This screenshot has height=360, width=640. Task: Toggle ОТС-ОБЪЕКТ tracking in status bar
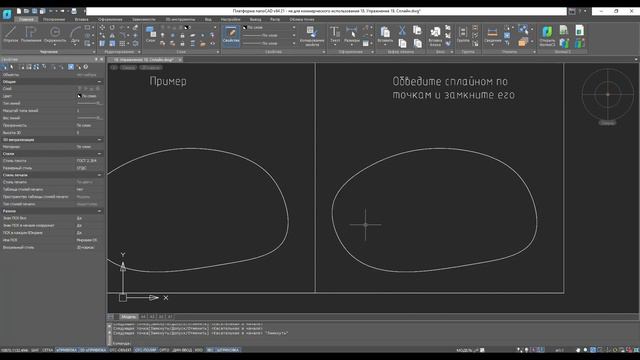pos(120,350)
